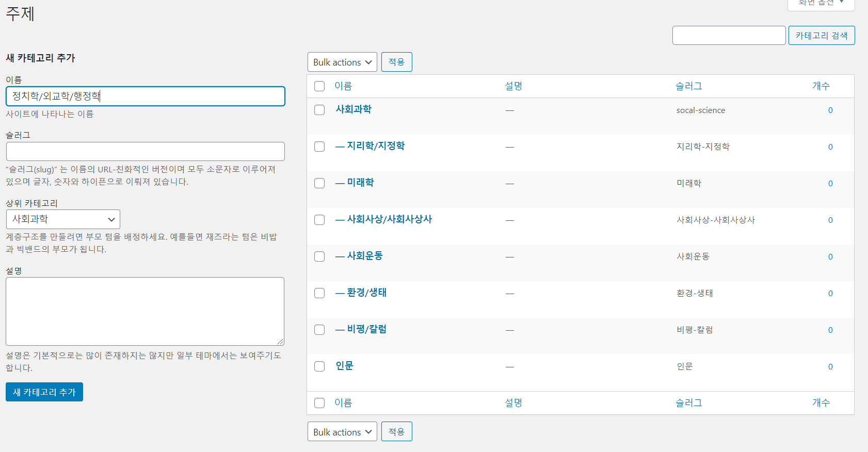
Task: Sort by 개수 column in header
Action: 821,86
